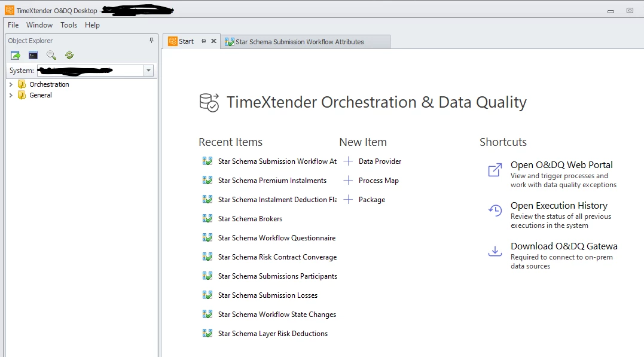Screen dimensions: 644x357
Task: Minimize the TimeXtender window
Action: tap(611, 11)
